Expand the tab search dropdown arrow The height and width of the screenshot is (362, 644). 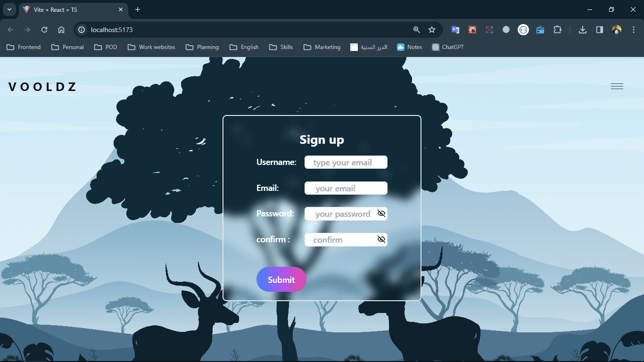9,9
